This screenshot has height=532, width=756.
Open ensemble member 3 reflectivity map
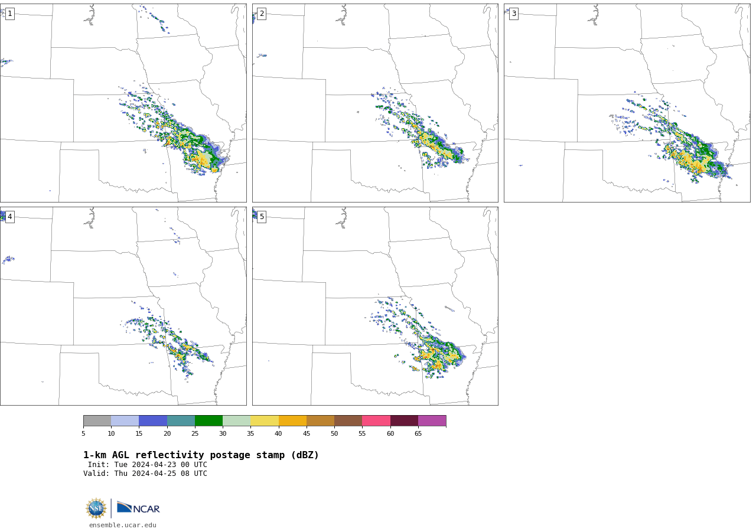627,103
